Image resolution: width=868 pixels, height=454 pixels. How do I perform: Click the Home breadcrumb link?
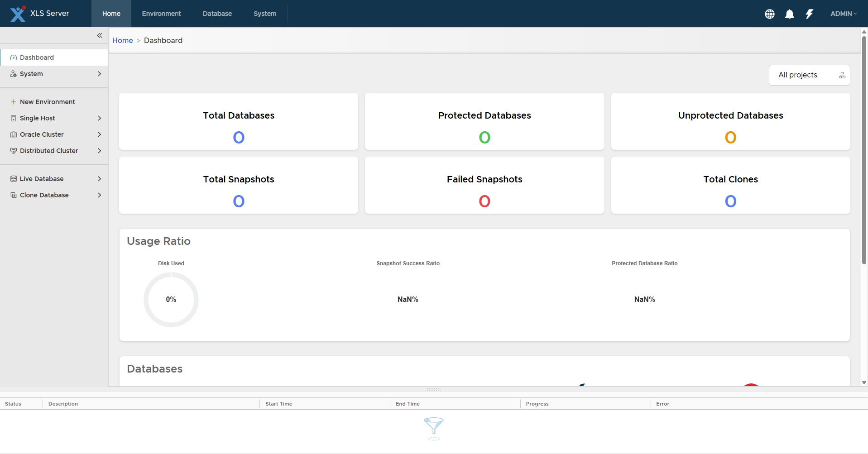click(122, 40)
